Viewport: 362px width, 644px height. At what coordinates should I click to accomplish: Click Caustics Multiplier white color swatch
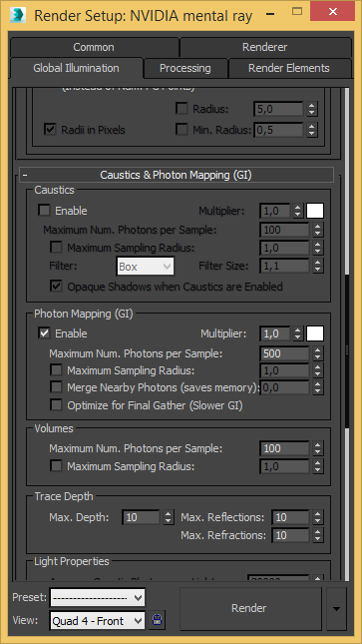(x=315, y=211)
